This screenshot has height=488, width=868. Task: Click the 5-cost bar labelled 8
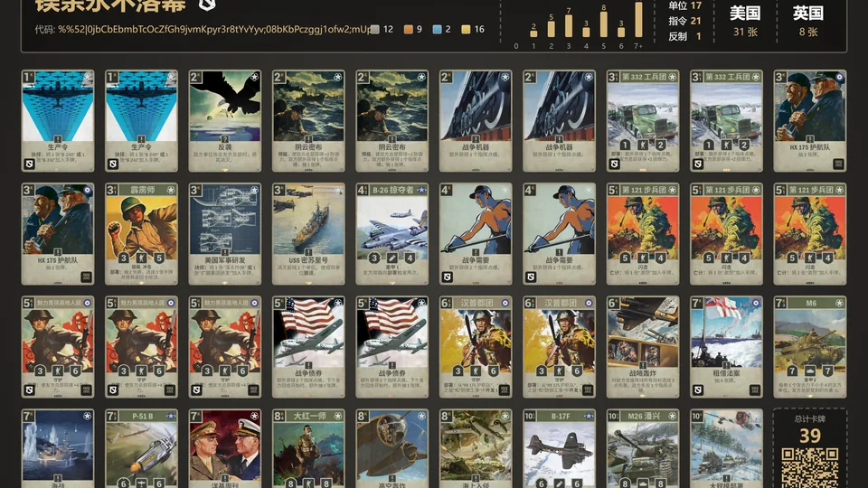(603, 23)
